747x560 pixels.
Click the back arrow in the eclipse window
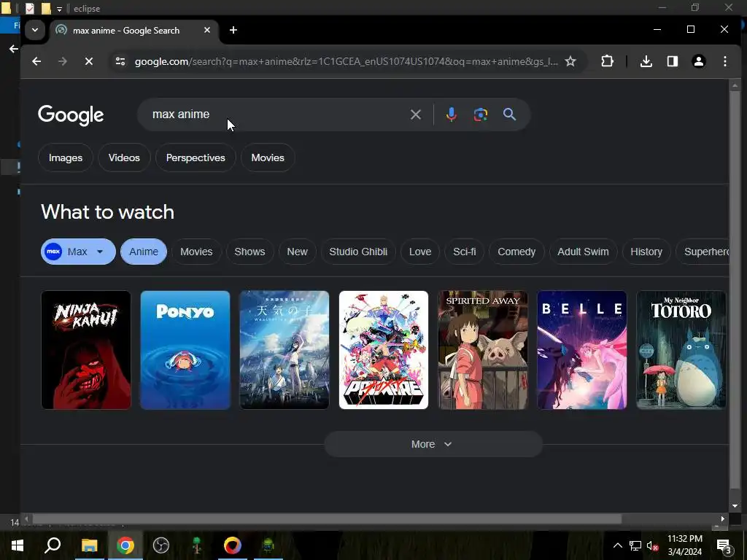point(13,49)
